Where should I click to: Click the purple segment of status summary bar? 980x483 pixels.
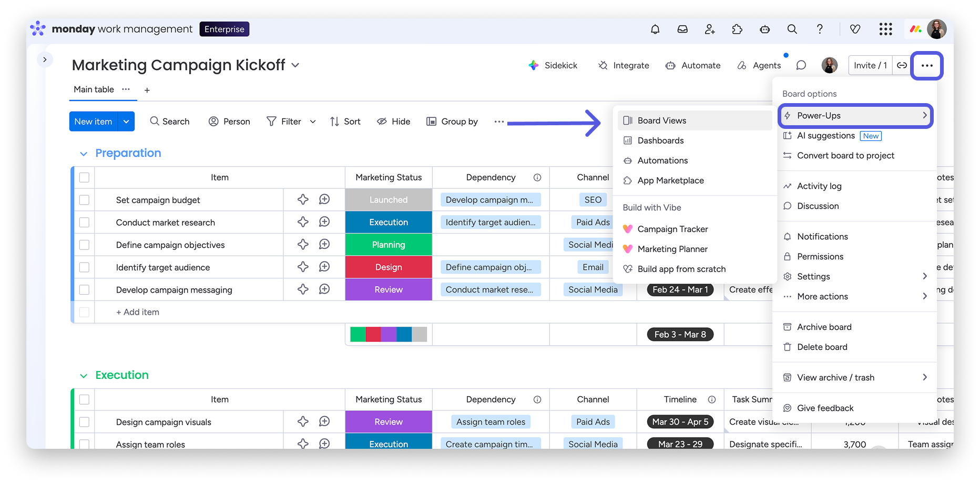pos(389,335)
